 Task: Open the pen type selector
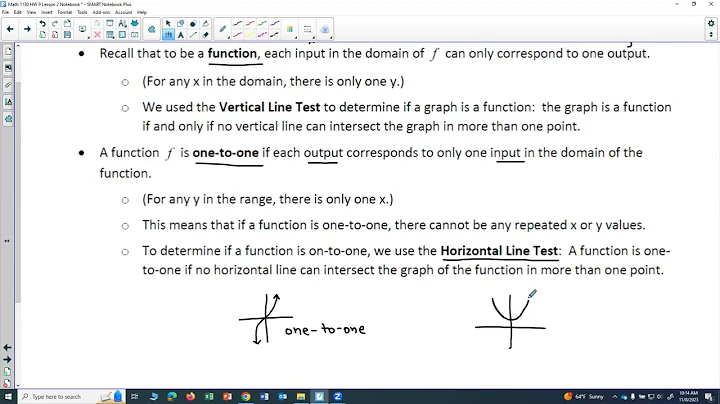pos(223,29)
